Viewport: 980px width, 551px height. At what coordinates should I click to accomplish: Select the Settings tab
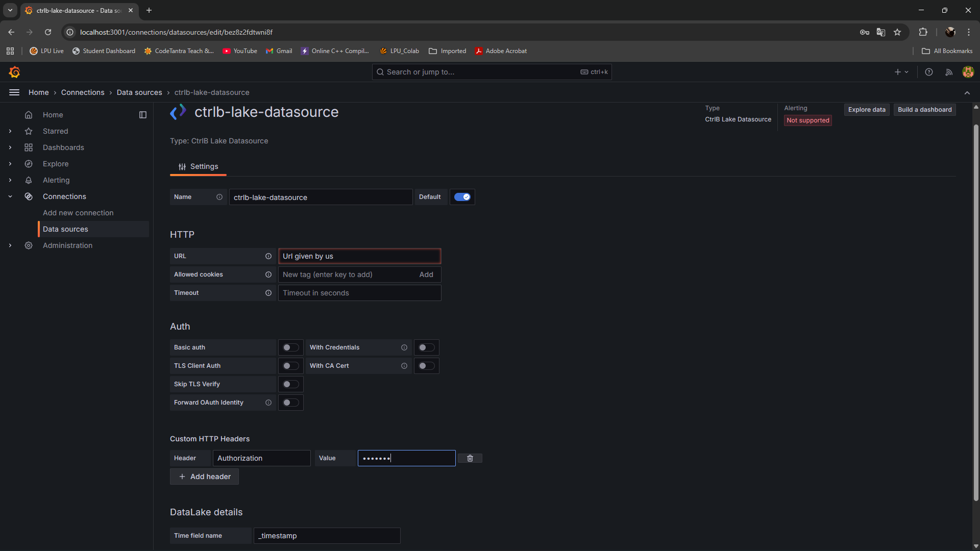pyautogui.click(x=198, y=166)
